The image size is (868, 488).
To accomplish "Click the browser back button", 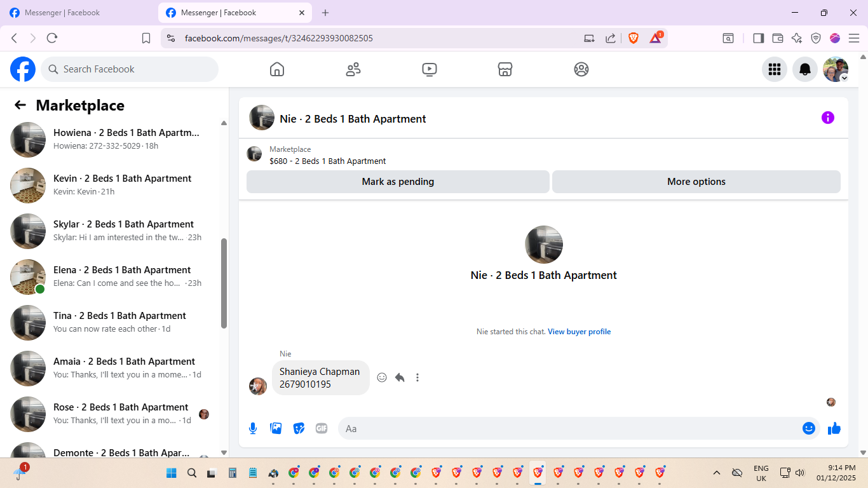I will pos(14,38).
